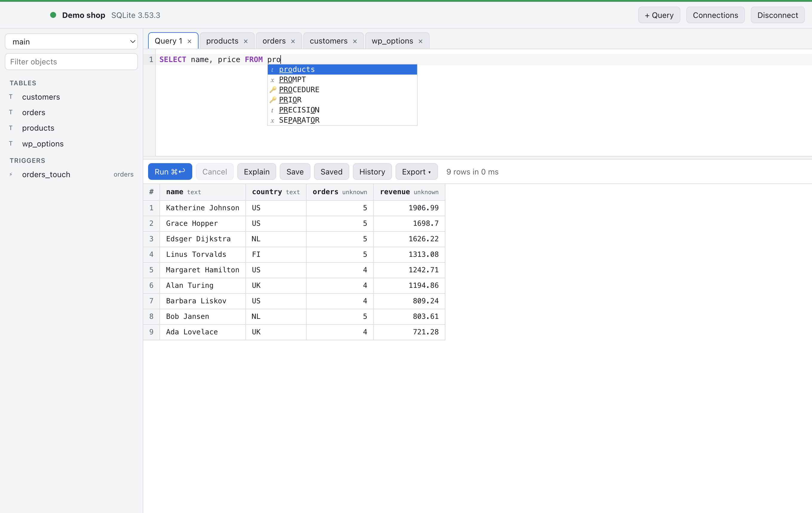This screenshot has height=513, width=812.
Task: Open the Connections page
Action: pos(715,15)
